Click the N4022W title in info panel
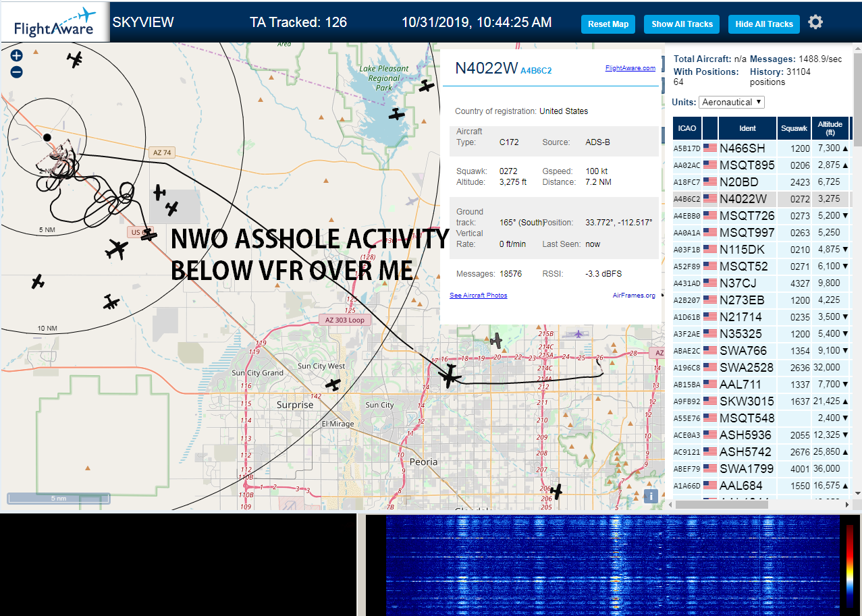The width and height of the screenshot is (862, 616). pyautogui.click(x=486, y=68)
